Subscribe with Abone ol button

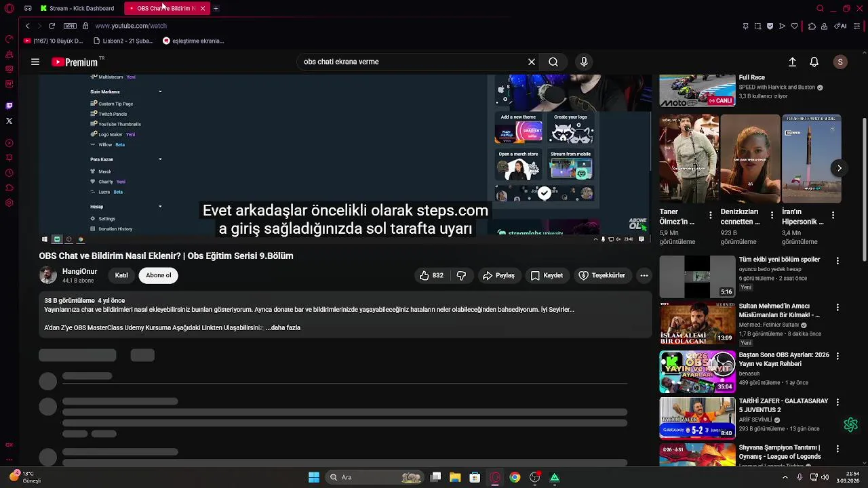pyautogui.click(x=159, y=275)
